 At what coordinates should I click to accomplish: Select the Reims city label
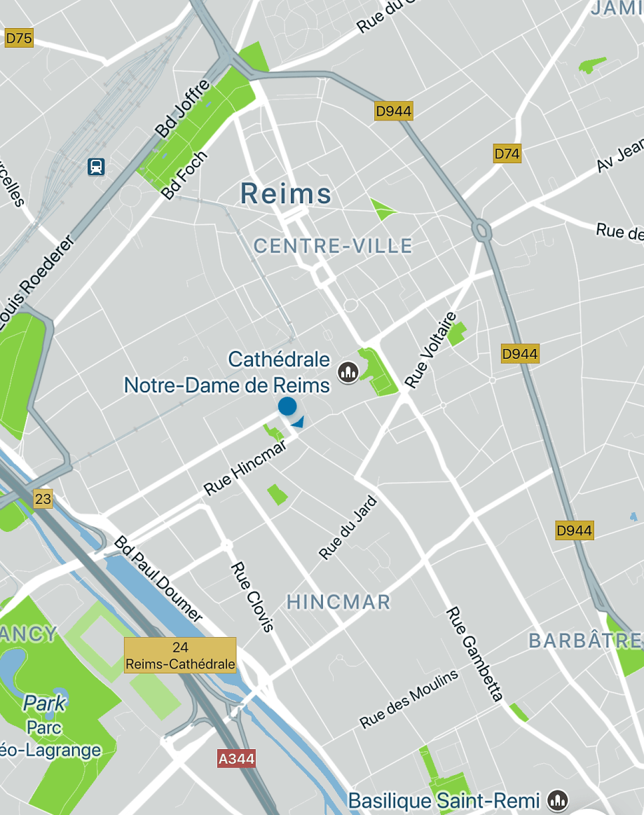[x=285, y=194]
